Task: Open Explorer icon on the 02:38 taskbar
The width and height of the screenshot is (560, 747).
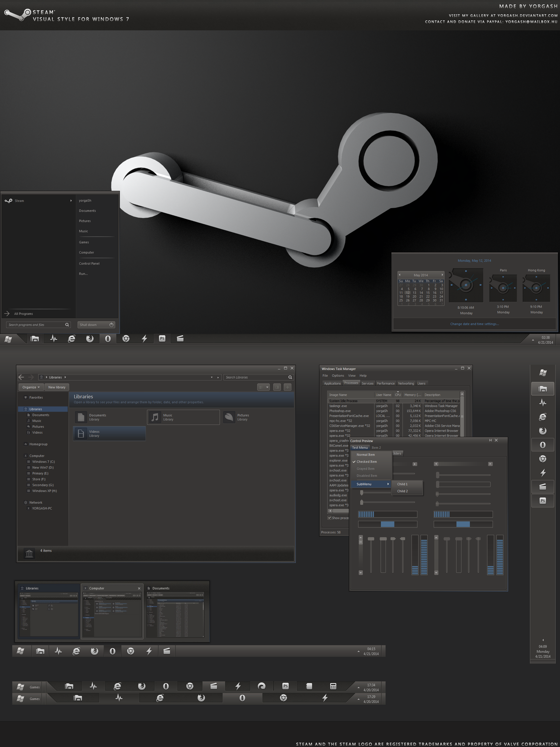Action: point(35,339)
